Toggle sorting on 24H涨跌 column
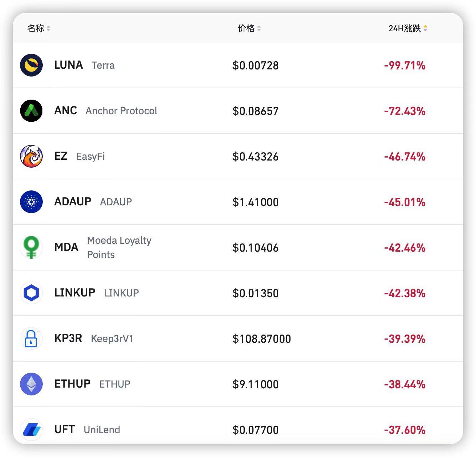Screen dimensions: 476x457 [x=408, y=28]
